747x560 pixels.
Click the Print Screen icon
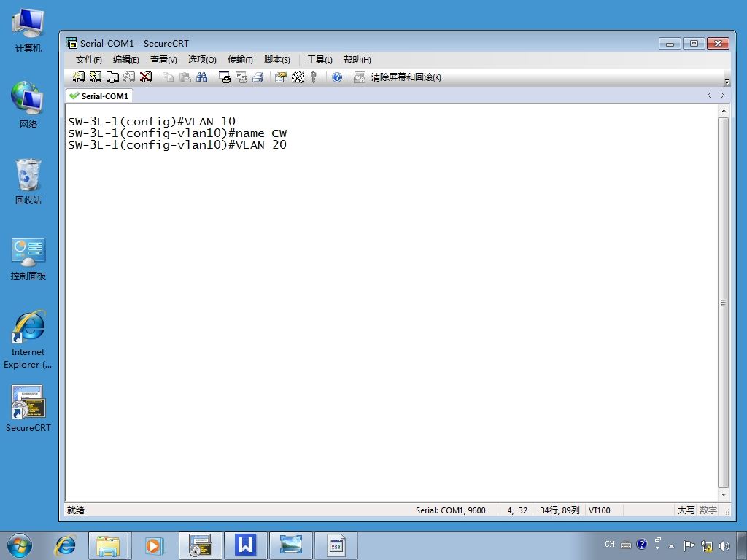[x=225, y=77]
